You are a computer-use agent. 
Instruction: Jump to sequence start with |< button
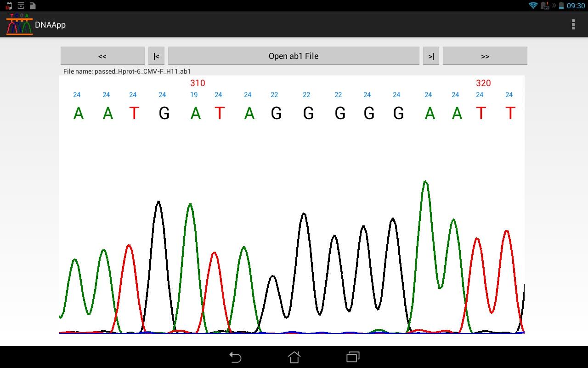tap(156, 55)
